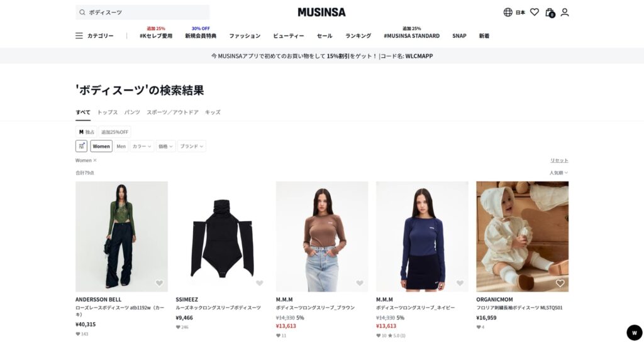
Task: Open the 人気順 sort order dropdown
Action: (x=558, y=173)
